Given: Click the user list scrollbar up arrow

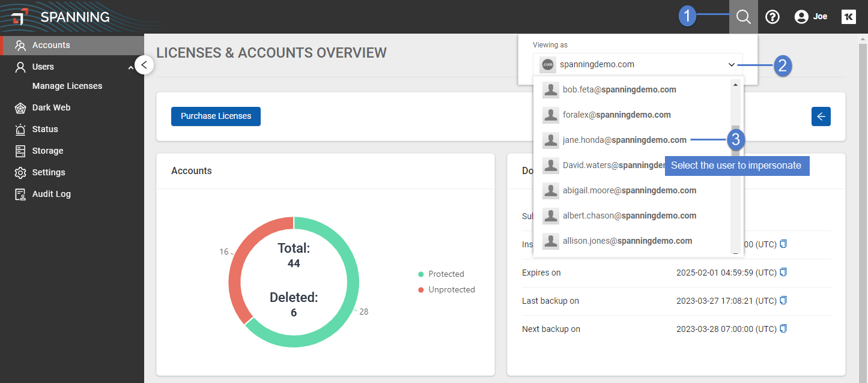Looking at the screenshot, I should tap(735, 85).
